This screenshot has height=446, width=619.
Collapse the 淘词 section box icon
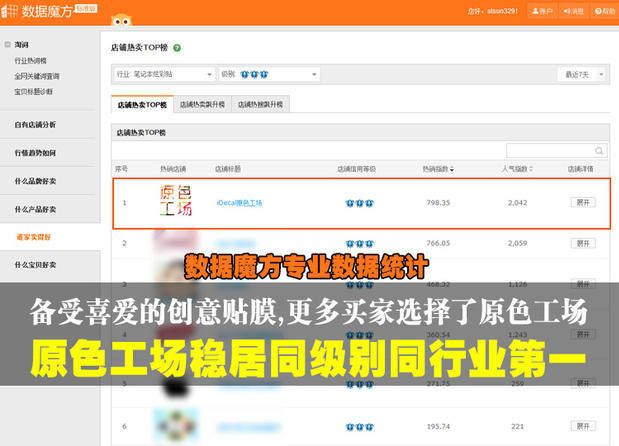coord(7,44)
